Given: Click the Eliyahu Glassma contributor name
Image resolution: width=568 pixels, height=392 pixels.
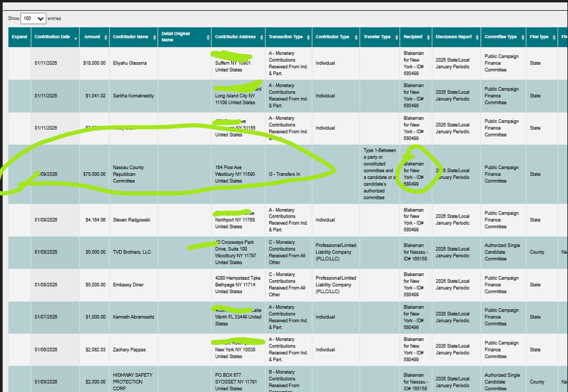Looking at the screenshot, I should (130, 63).
